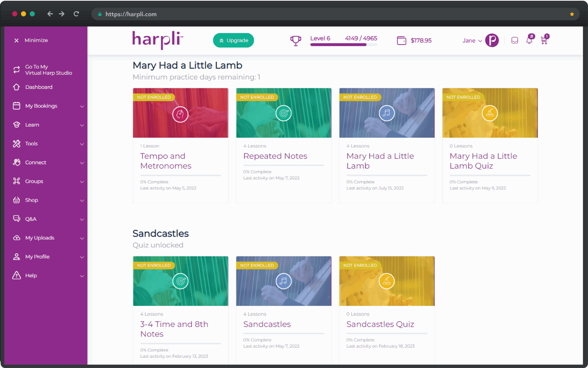Screen dimensions: 588x368
Task: Open the inbox messages icon
Action: tap(515, 40)
